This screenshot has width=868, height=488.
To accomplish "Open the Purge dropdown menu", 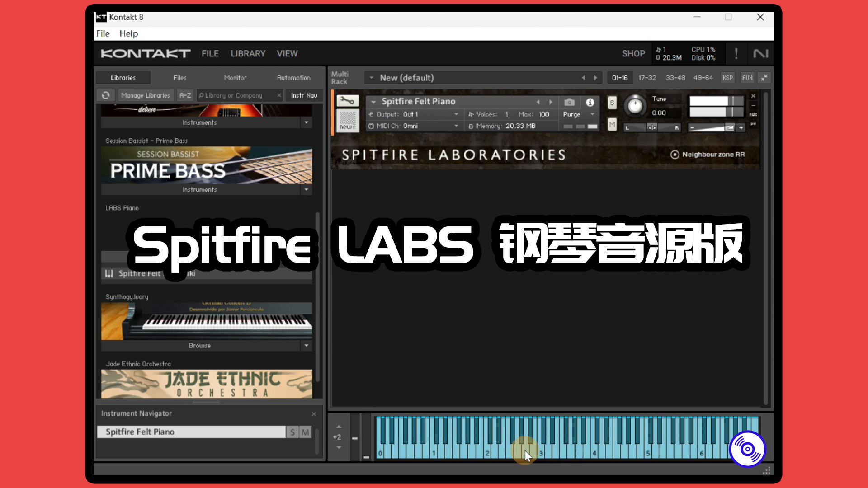I will (x=579, y=114).
